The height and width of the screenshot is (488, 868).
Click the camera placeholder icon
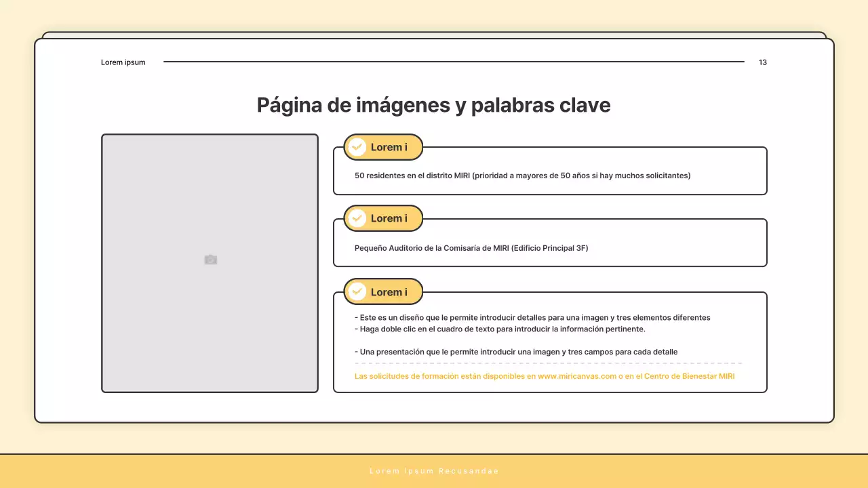point(210,260)
